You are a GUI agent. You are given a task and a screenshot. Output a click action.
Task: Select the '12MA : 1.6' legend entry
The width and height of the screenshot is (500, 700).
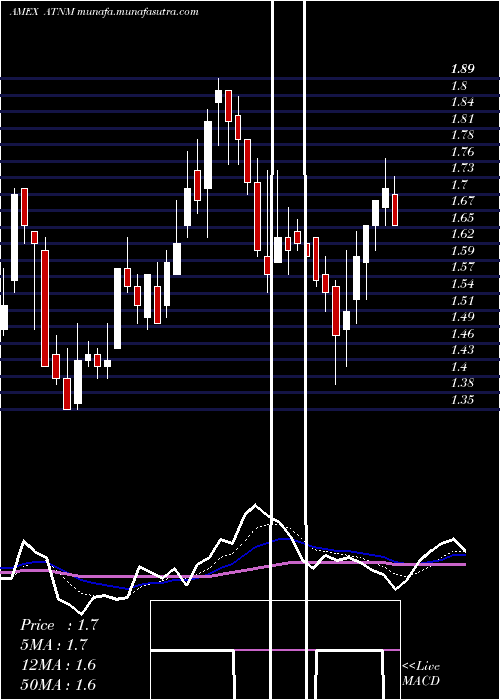click(x=58, y=665)
